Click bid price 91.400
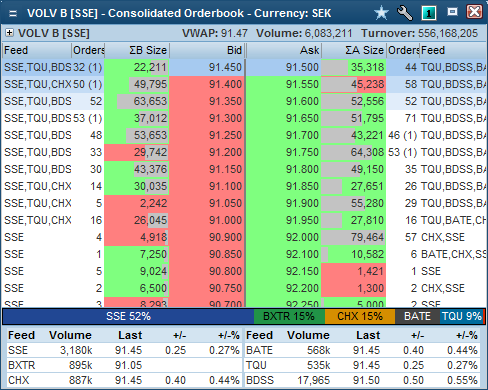 [x=207, y=84]
